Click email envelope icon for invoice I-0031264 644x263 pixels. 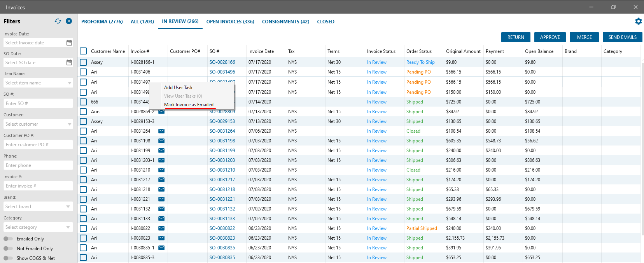pos(161,131)
